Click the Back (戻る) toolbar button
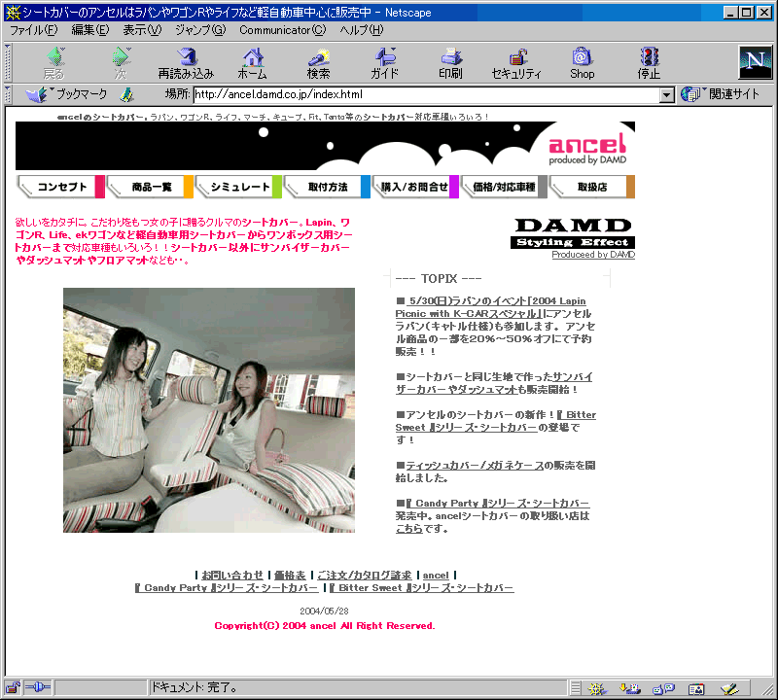Screen dimensions: 778x700 click(x=54, y=63)
